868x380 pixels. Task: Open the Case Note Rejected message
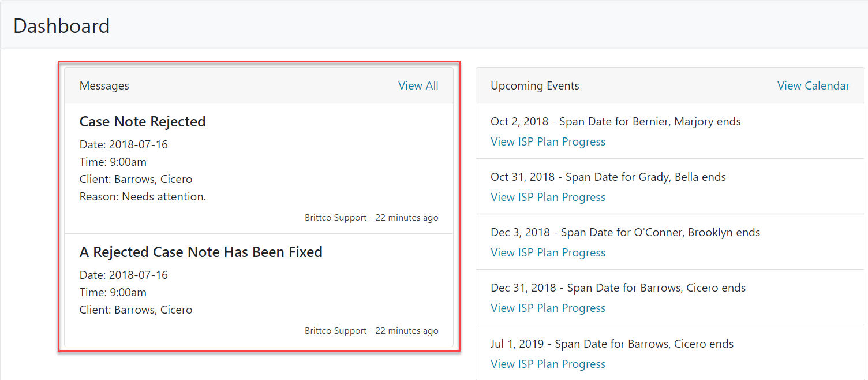pyautogui.click(x=143, y=122)
